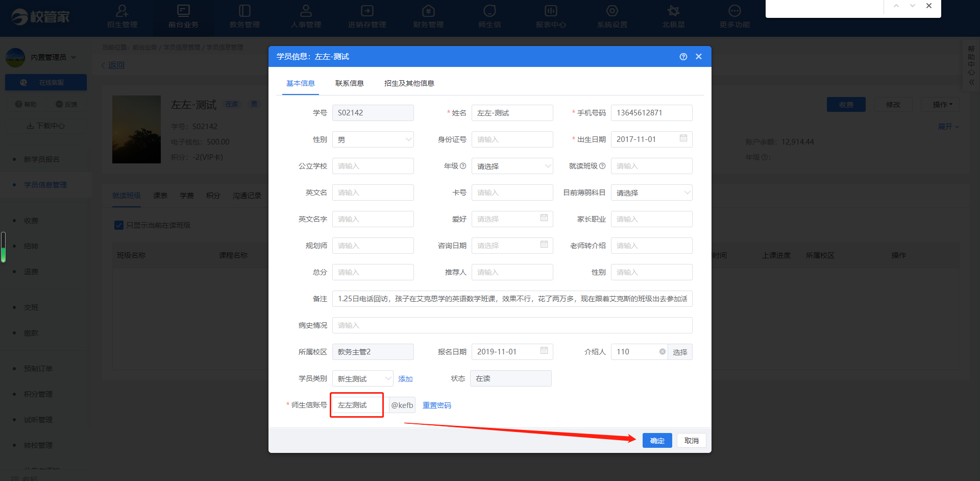Select 积分管理 in sidebar

[x=38, y=394]
